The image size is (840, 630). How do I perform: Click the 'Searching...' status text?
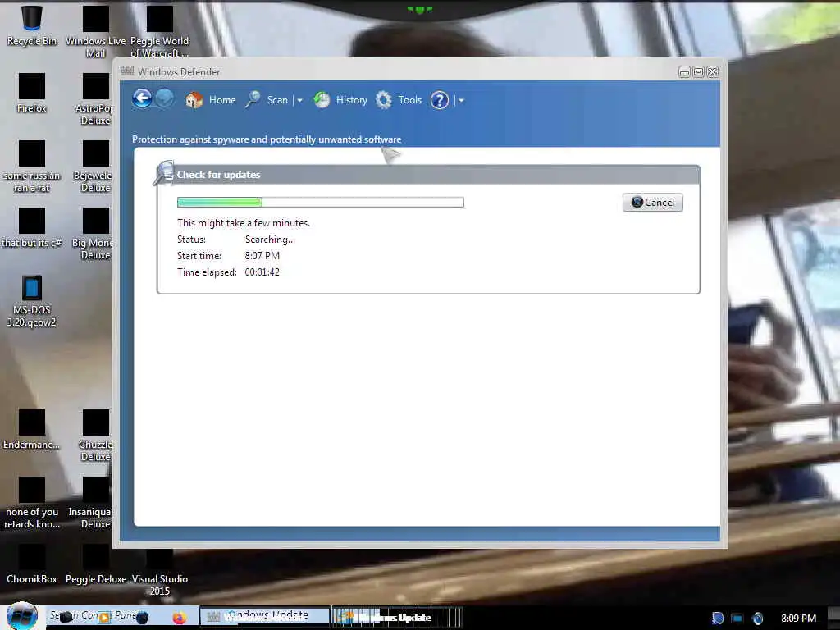pos(270,240)
